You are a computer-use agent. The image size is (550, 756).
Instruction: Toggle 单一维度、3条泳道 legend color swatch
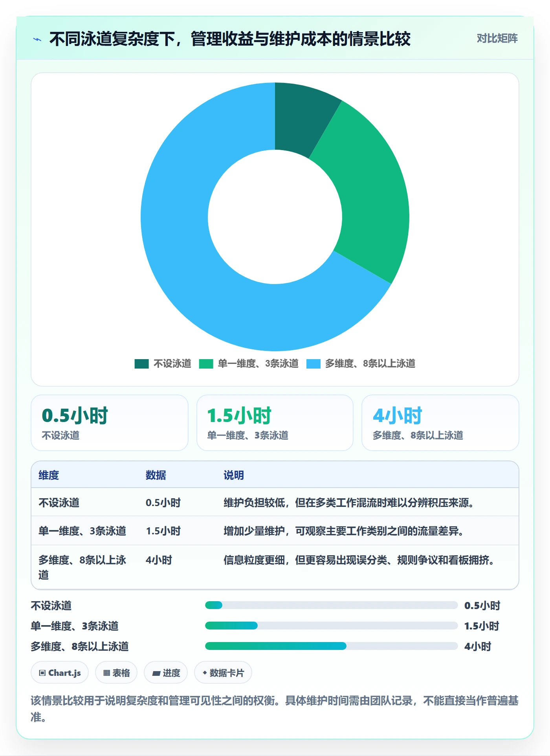[206, 363]
